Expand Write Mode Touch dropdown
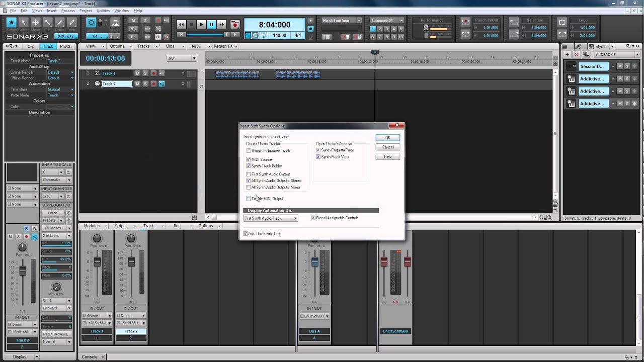 (x=60, y=95)
